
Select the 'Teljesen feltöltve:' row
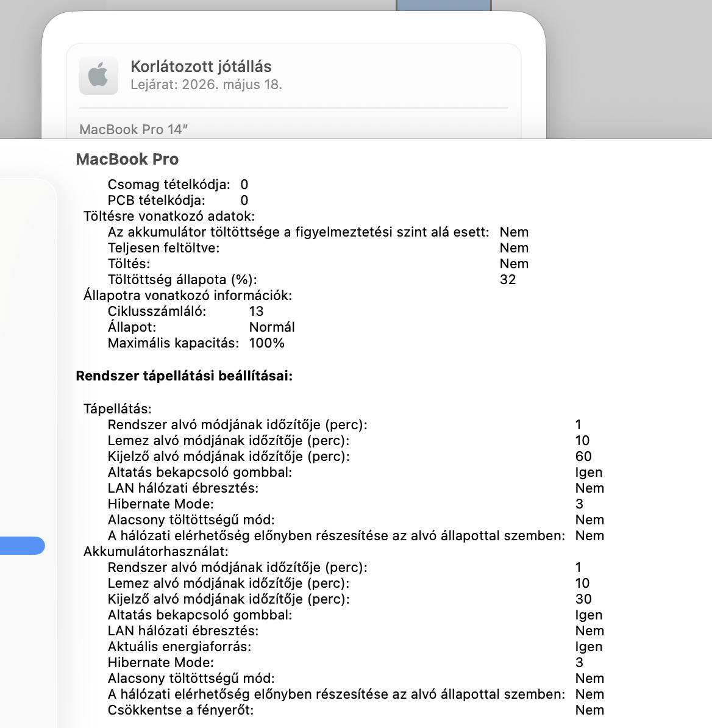pos(318,248)
